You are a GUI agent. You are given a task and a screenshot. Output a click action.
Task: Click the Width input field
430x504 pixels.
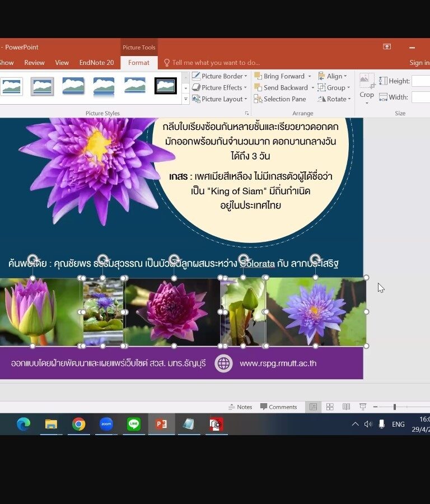coord(420,97)
